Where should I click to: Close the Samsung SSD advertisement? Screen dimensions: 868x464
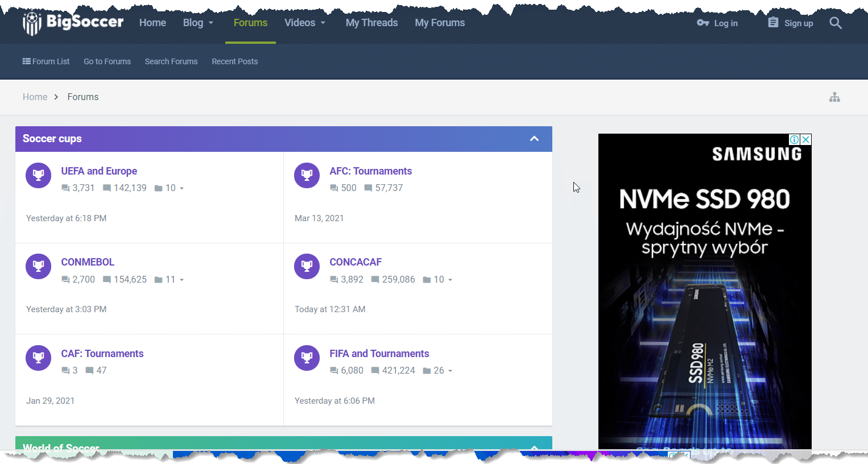806,139
